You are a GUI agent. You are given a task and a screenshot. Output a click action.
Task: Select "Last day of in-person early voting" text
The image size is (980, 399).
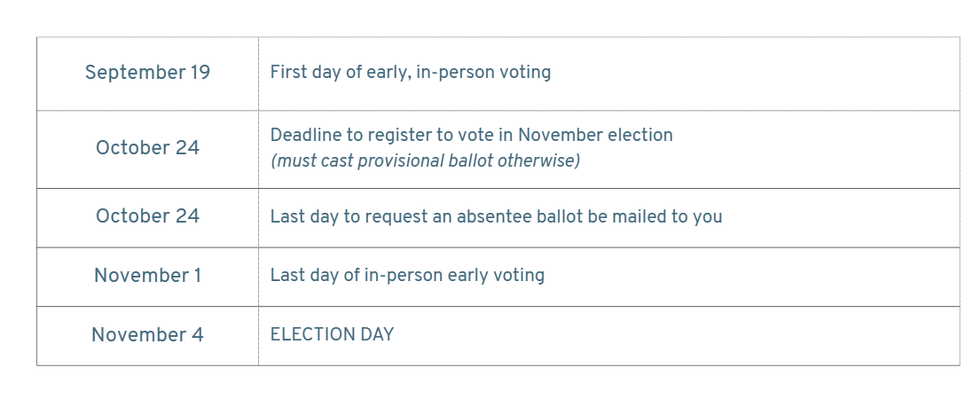(407, 276)
